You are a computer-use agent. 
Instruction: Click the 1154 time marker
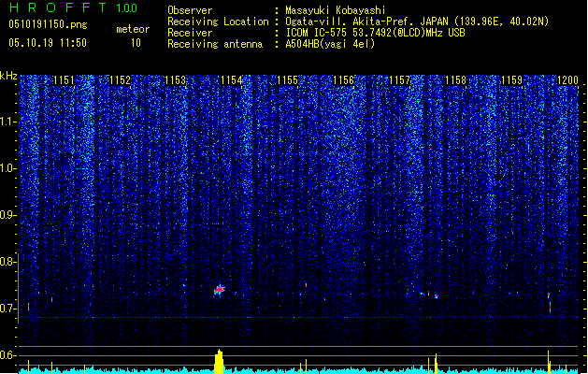(x=232, y=80)
